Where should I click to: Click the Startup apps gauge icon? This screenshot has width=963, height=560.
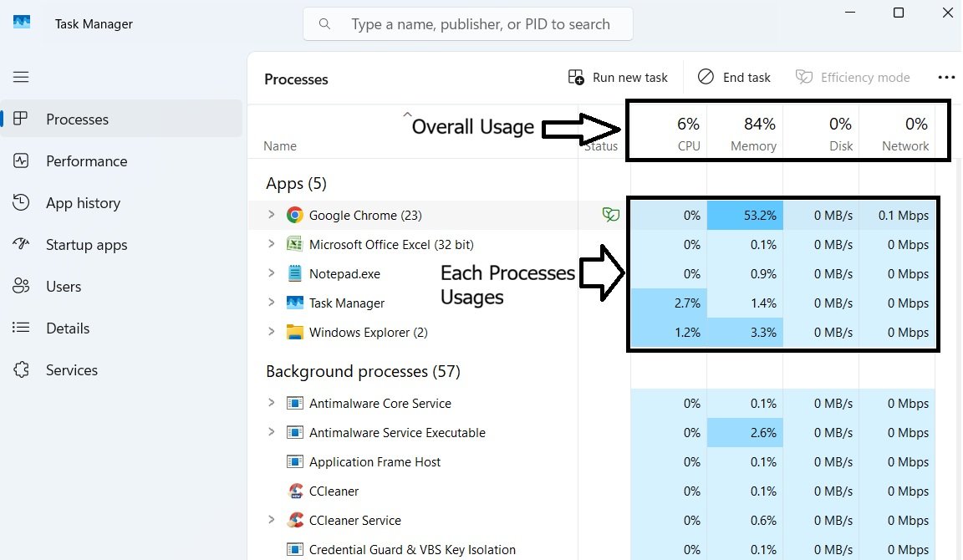pos(21,244)
